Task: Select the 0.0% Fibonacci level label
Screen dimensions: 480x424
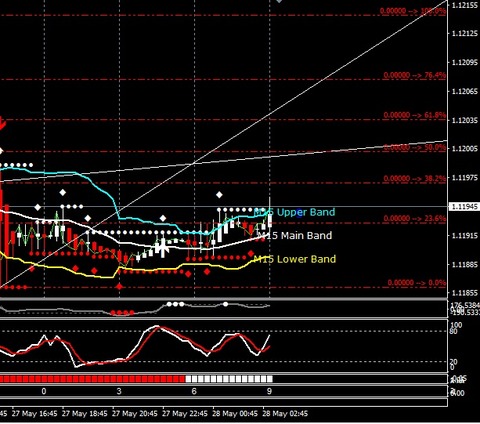Action: [x=416, y=283]
